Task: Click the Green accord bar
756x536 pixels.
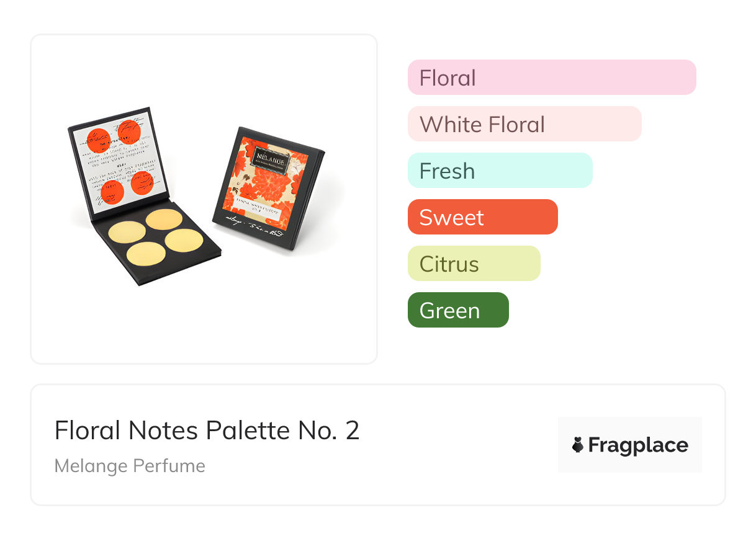Action: [x=457, y=310]
